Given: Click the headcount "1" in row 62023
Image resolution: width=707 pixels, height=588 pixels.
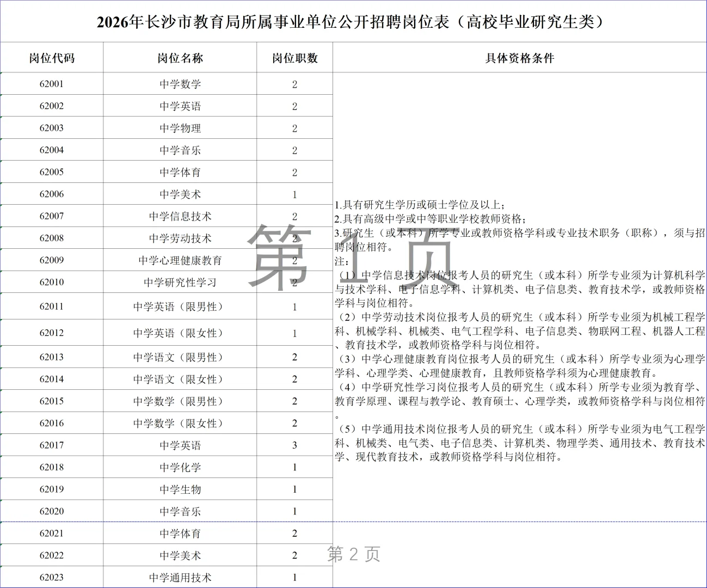Looking at the screenshot, I should (294, 577).
